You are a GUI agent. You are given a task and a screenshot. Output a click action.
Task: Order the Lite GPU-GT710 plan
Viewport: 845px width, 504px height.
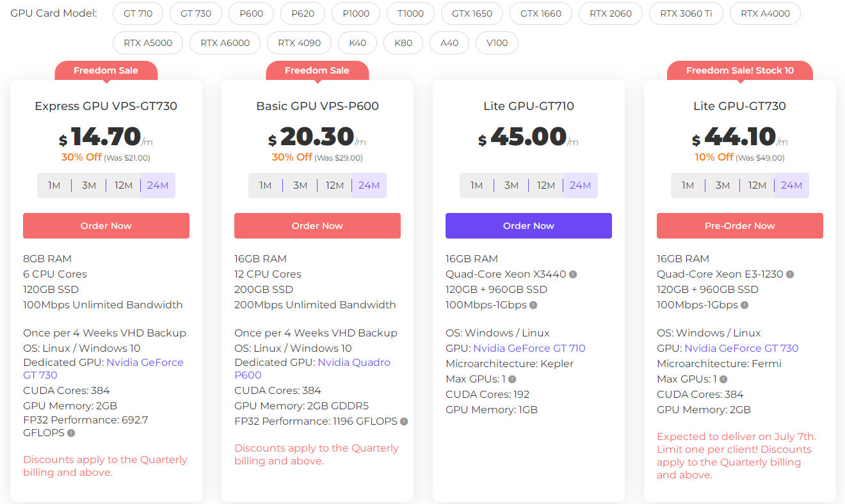[528, 226]
